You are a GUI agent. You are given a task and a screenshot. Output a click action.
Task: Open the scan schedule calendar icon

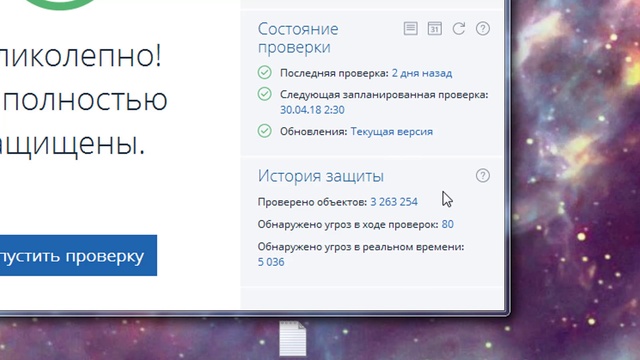click(434, 29)
